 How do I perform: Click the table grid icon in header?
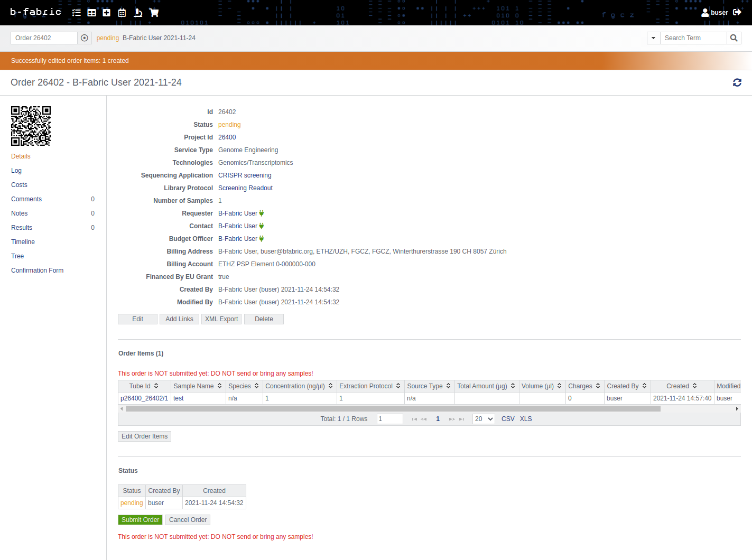point(91,13)
